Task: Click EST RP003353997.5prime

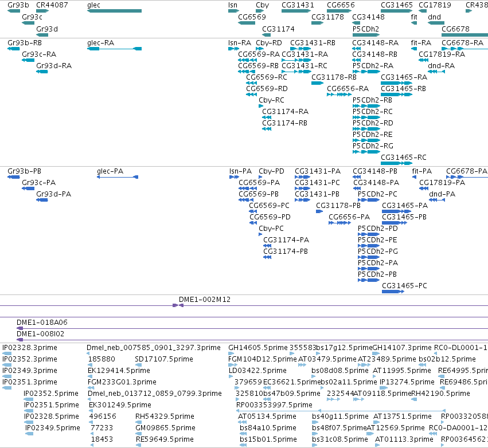Action: (x=274, y=405)
